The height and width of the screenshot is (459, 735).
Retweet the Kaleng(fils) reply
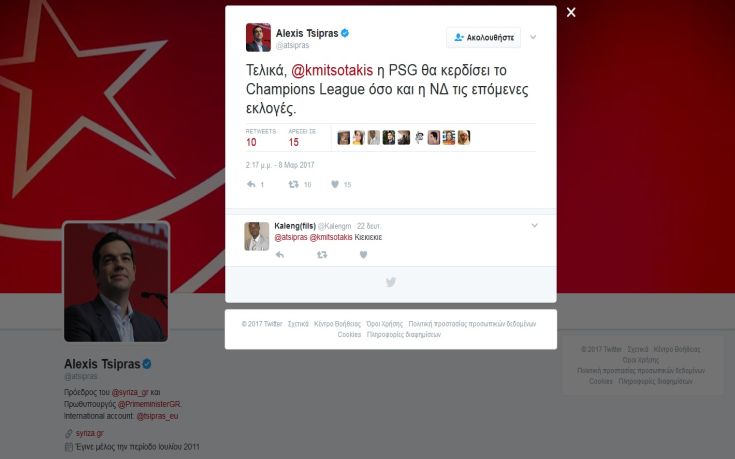[x=322, y=255]
